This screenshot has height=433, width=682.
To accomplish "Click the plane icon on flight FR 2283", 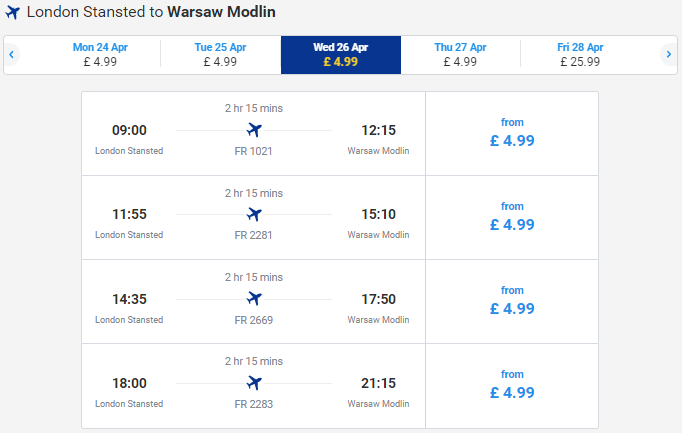I will click(x=254, y=383).
